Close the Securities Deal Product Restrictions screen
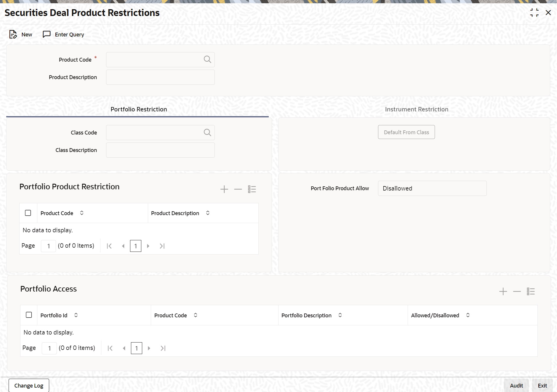The image size is (557, 392). (548, 13)
